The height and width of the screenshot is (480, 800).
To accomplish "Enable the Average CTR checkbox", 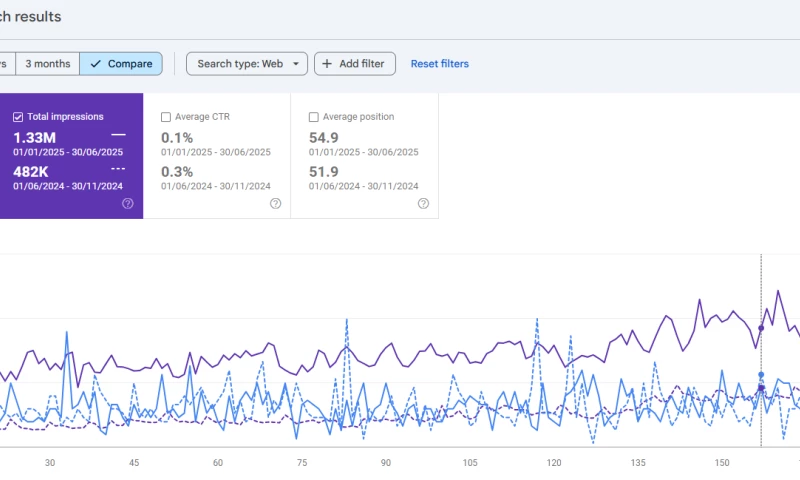I will pos(166,117).
